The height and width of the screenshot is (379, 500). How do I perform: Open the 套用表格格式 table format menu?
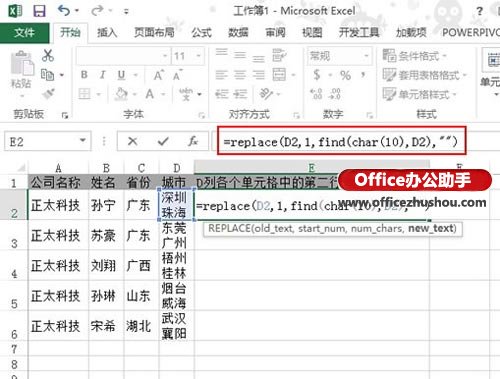point(424,75)
